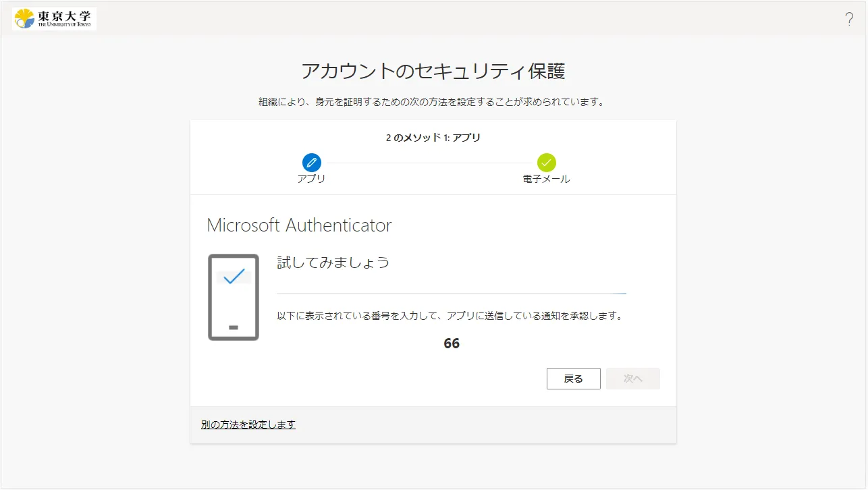Click the phone illustration with checkmark
The width and height of the screenshot is (868, 490).
(x=234, y=297)
